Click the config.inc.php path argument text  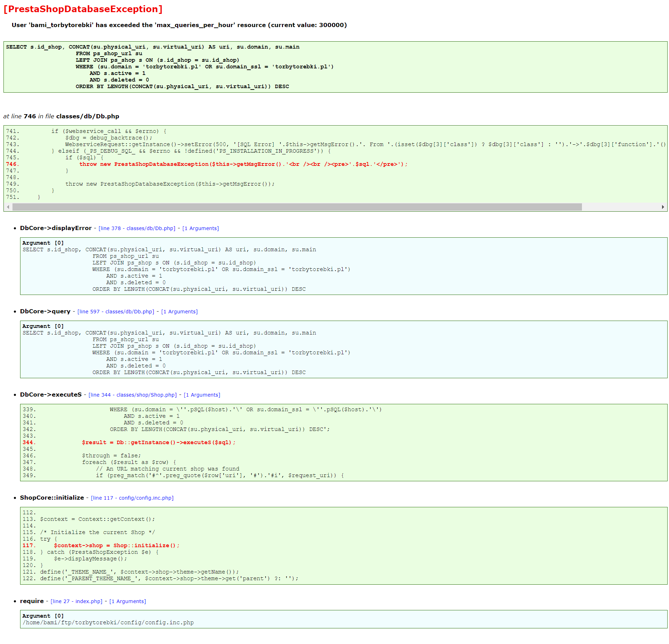tap(108, 622)
